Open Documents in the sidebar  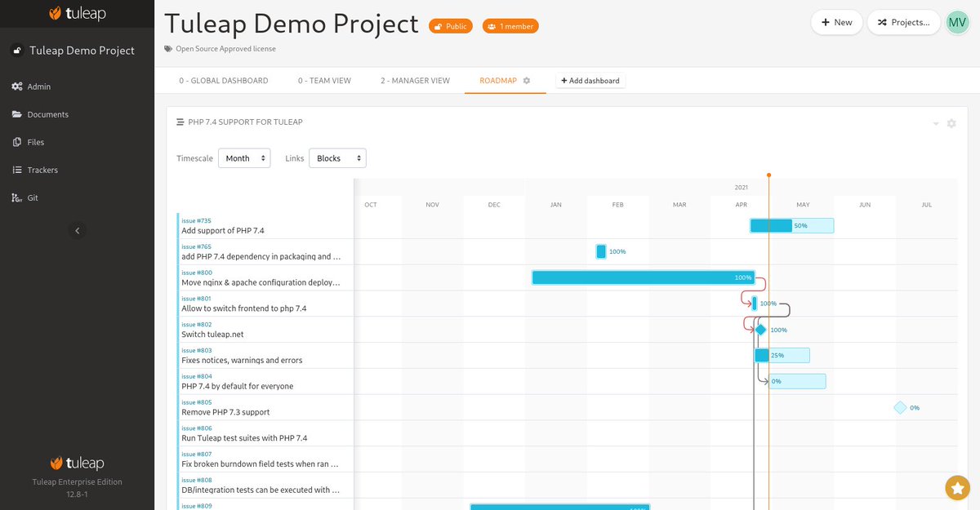[40, 114]
